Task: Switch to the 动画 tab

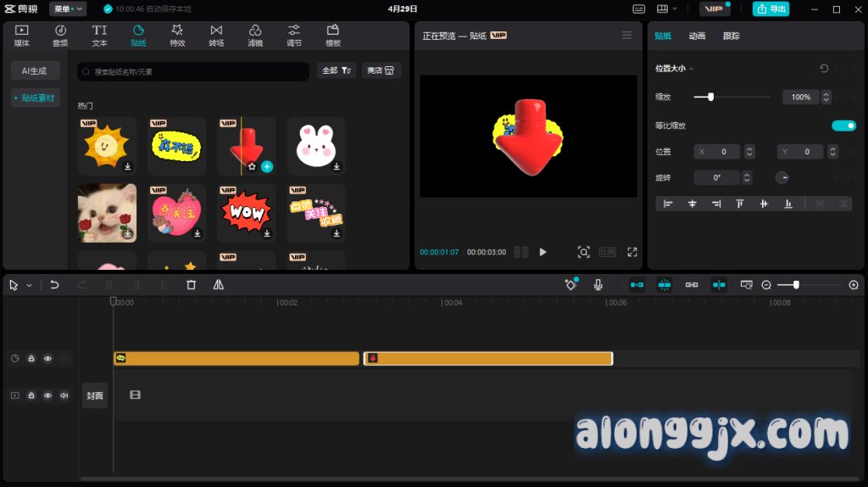Action: click(697, 36)
